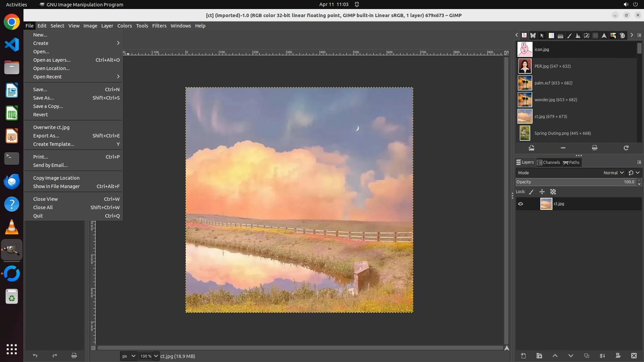Viewport: 644px width, 362px height.
Task: Choose Export As from the File menu
Action: point(46,136)
